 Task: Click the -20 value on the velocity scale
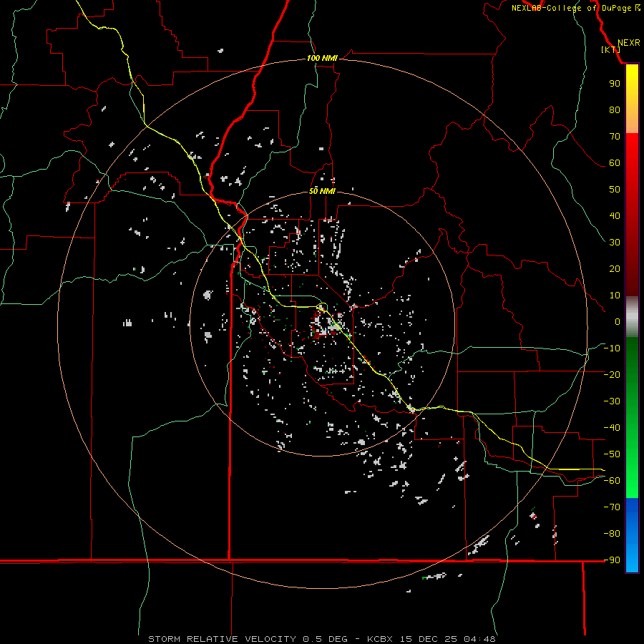tap(612, 374)
